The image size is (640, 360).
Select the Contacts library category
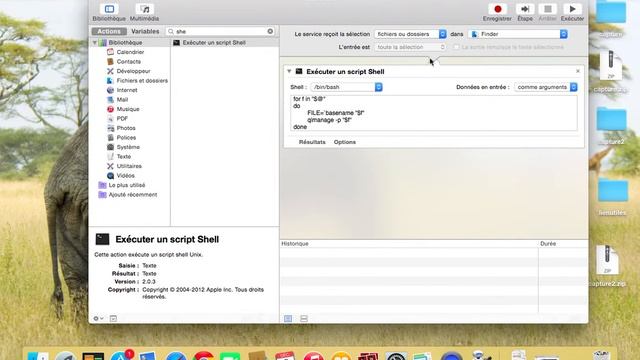tap(129, 62)
